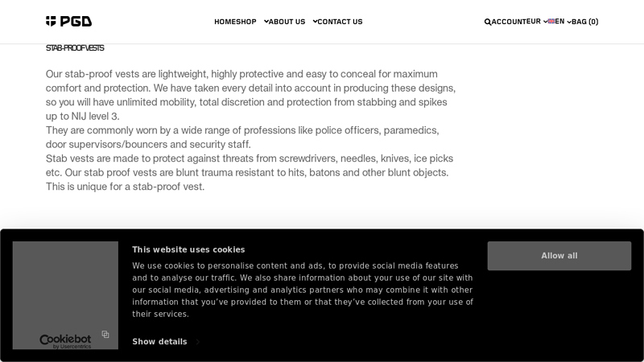The width and height of the screenshot is (644, 362).
Task: Click the arrow next to Show details
Action: tap(200, 342)
